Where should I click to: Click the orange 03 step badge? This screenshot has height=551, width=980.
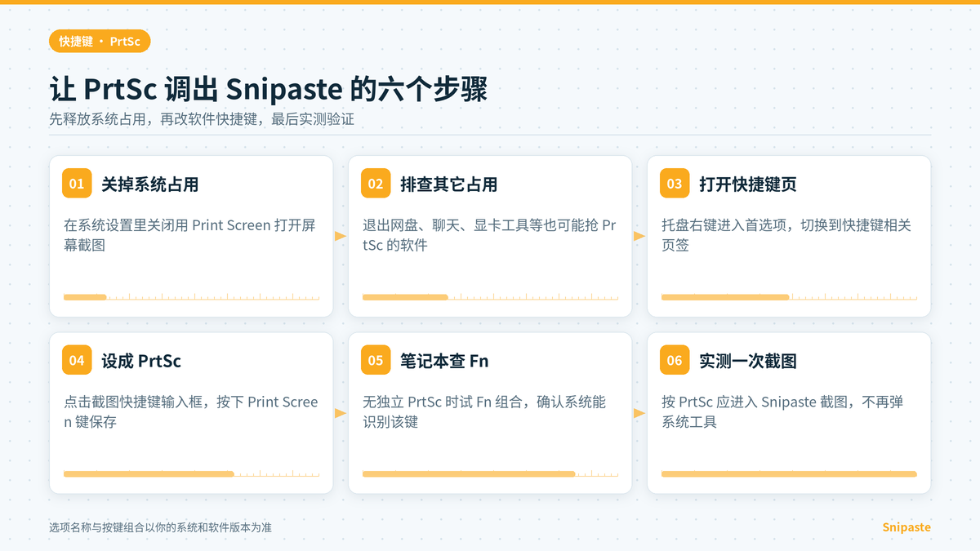point(675,184)
